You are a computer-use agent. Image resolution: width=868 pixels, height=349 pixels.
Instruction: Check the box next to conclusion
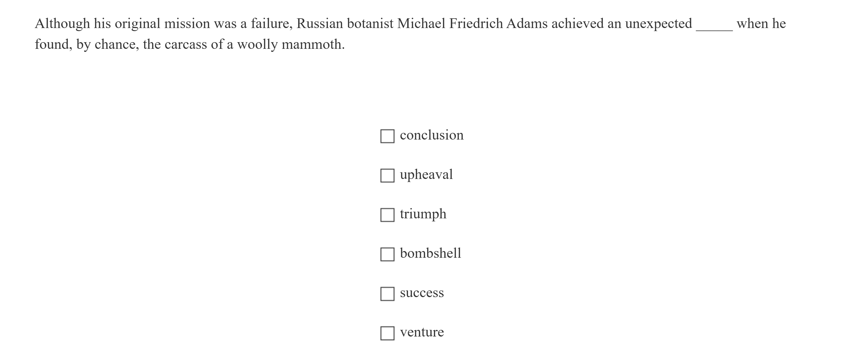(x=387, y=136)
